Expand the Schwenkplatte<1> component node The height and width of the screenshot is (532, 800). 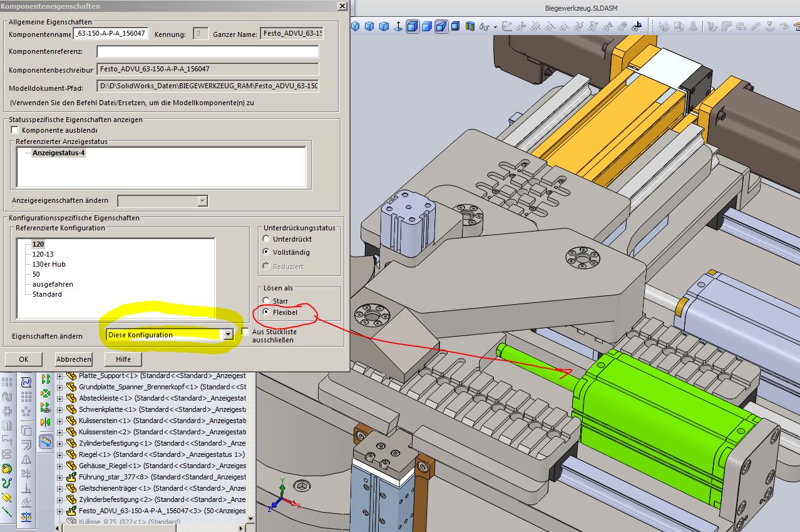click(60, 409)
